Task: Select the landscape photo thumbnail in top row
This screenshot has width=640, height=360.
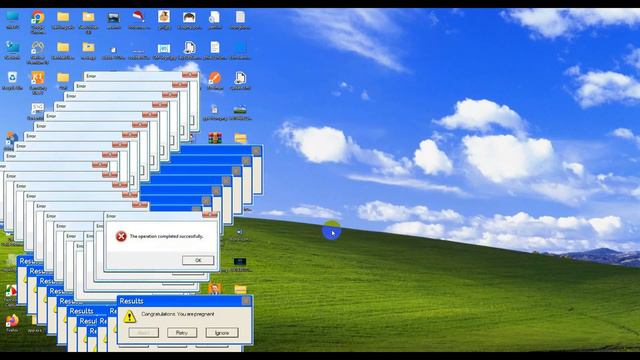Action: [113, 17]
